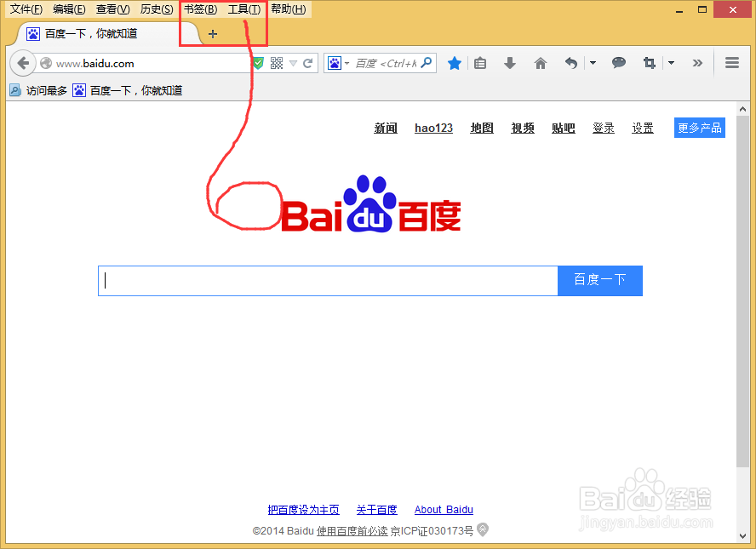Click the screenshot crop tool icon
The image size is (756, 549).
coord(650,63)
